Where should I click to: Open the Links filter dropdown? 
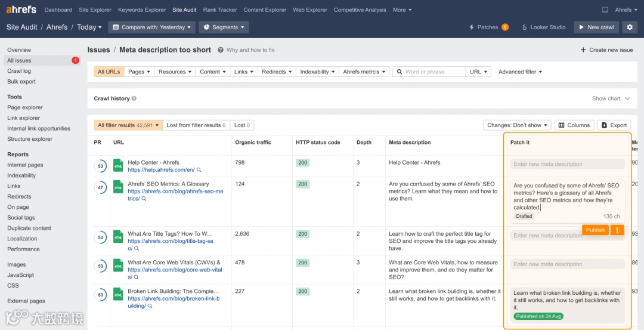(x=244, y=72)
